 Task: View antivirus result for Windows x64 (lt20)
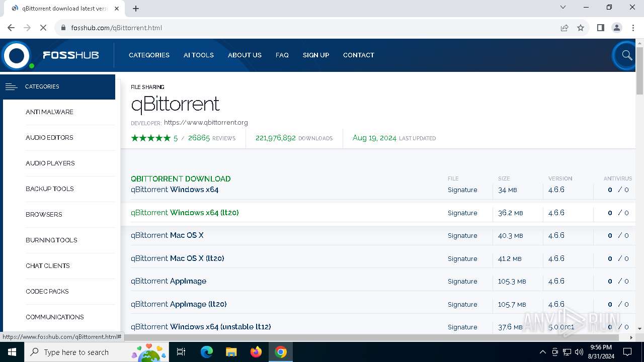click(x=618, y=213)
